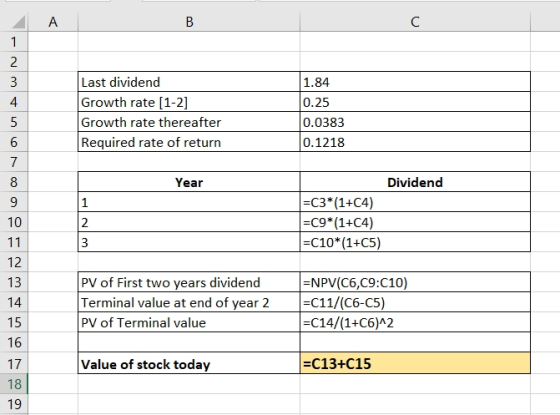Select row 1 header

(14, 42)
